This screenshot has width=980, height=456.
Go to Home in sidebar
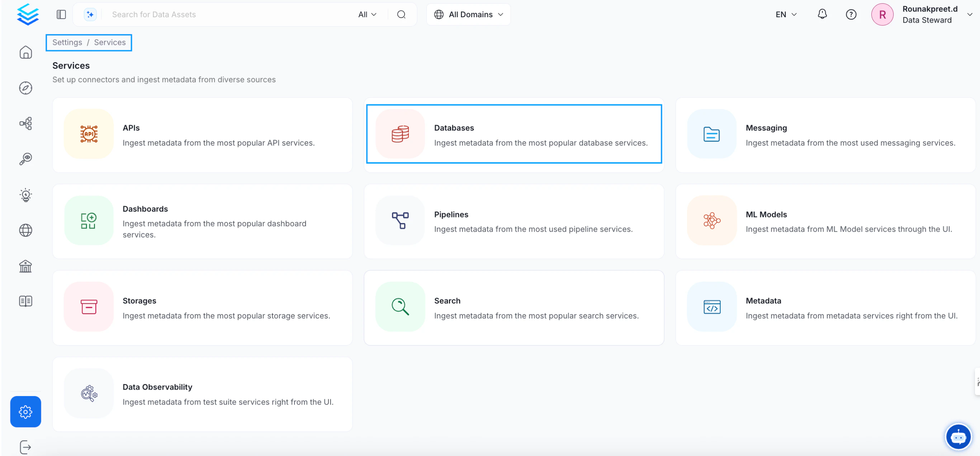click(25, 52)
